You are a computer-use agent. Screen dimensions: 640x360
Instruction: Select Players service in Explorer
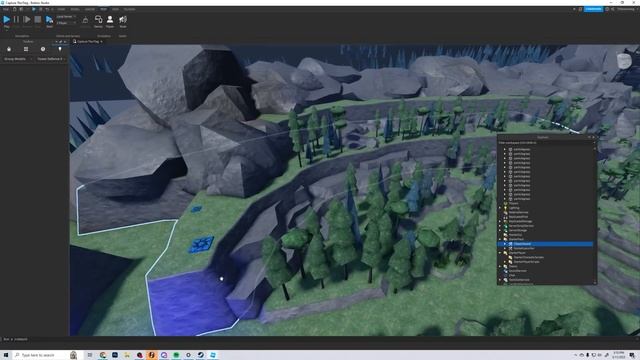[x=513, y=203]
